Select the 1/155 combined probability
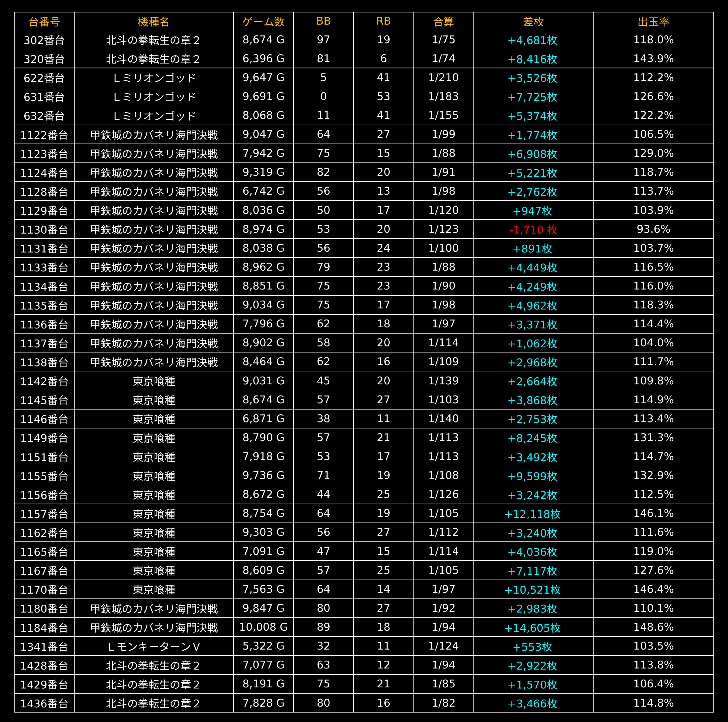 tap(443, 116)
